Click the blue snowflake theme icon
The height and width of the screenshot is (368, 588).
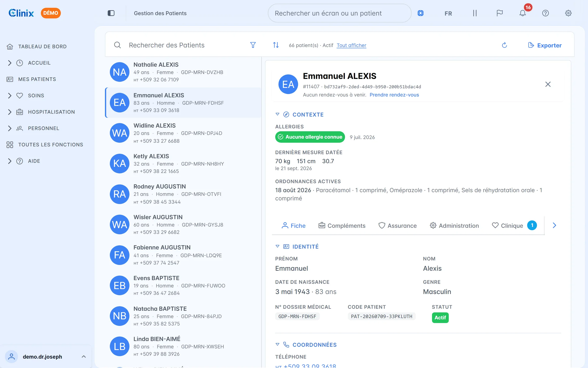[x=421, y=13]
